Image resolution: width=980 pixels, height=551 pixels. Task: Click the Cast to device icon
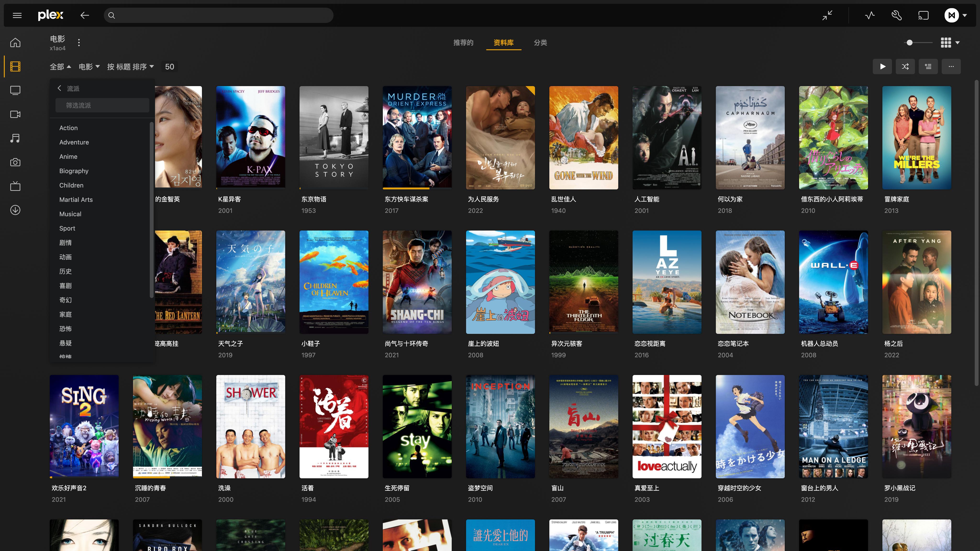[x=923, y=15]
